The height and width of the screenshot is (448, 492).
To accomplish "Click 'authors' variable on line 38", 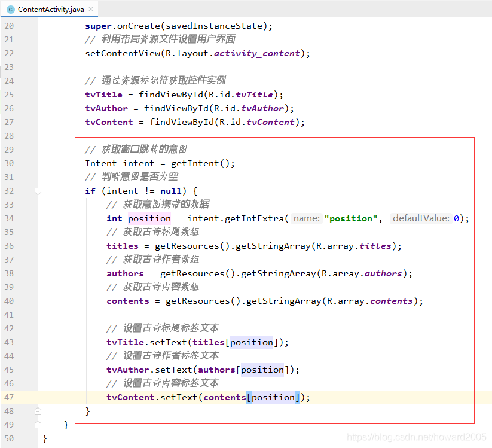I will pos(125,274).
